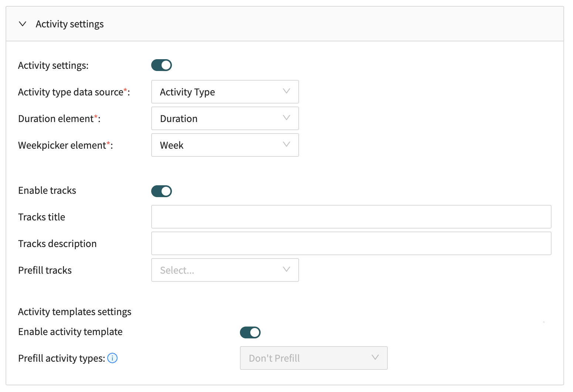The width and height of the screenshot is (573, 392).
Task: Click the Prefill activity types label
Action: 62,358
